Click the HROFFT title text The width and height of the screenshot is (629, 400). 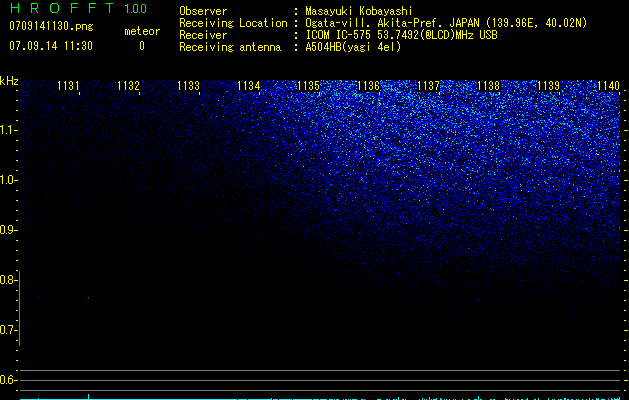click(x=62, y=8)
